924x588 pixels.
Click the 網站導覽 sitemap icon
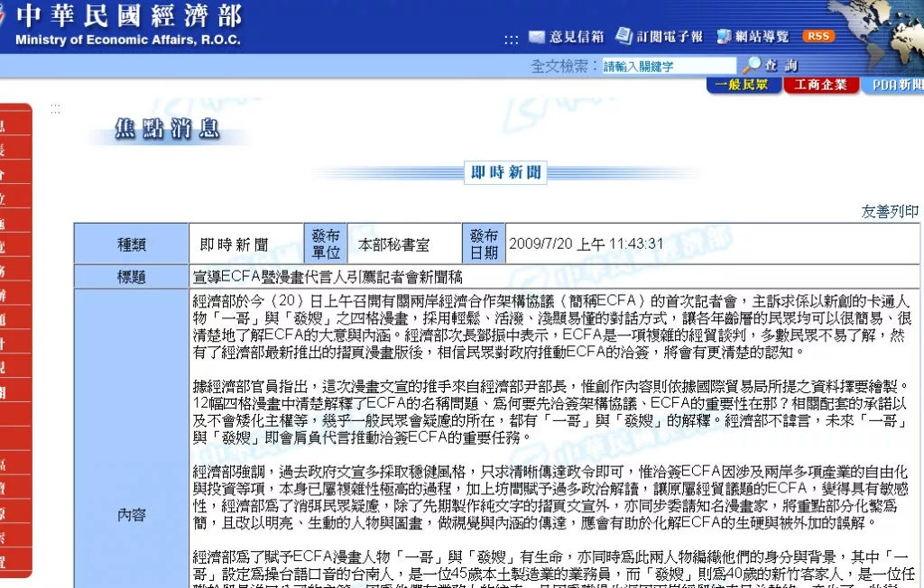[724, 37]
